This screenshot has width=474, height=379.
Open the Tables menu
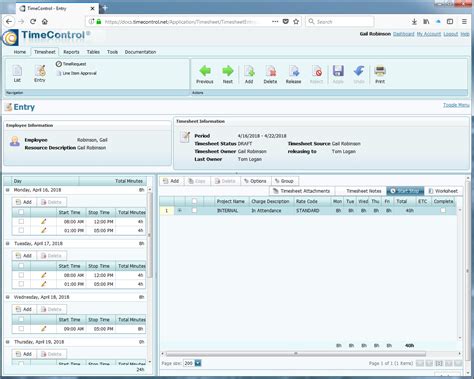coord(93,52)
